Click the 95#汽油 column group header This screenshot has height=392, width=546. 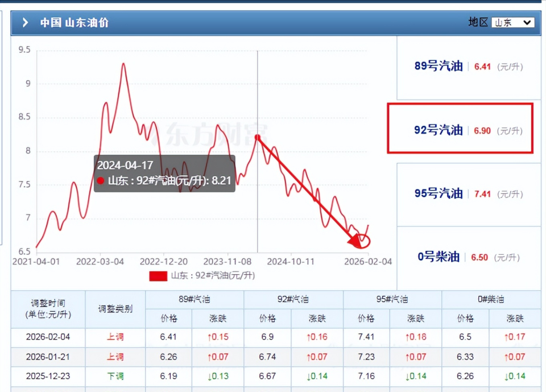coord(392,299)
